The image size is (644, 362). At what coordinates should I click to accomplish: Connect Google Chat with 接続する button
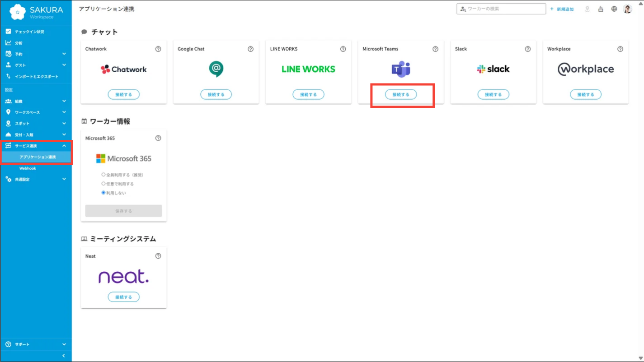tap(216, 94)
